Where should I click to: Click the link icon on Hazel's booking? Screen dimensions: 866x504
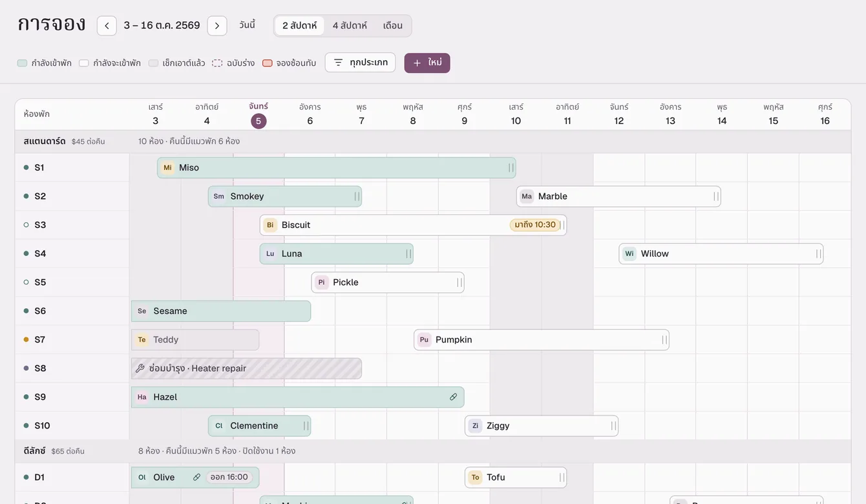point(453,397)
